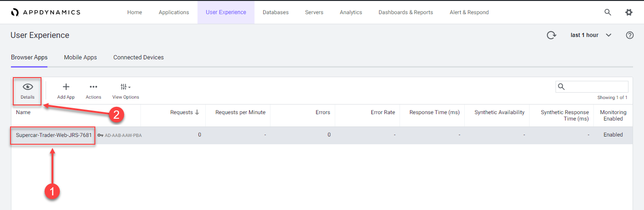Refresh the User Experience data
This screenshot has width=644, height=210.
[551, 35]
